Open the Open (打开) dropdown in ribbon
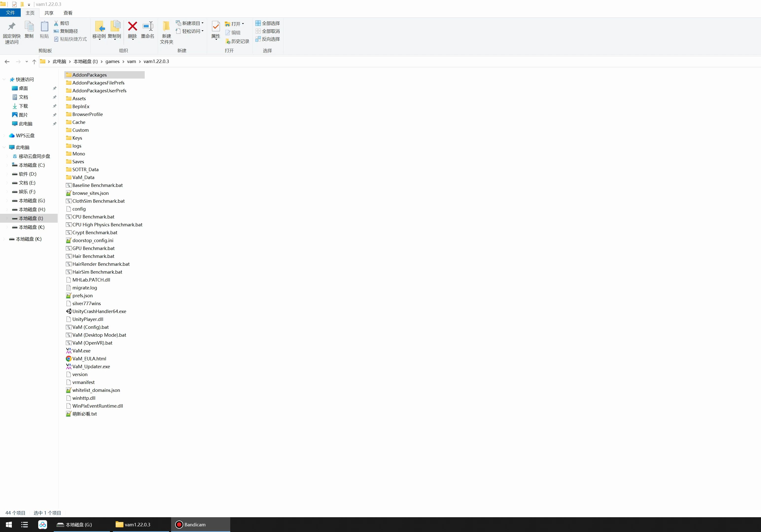This screenshot has width=761, height=532. (x=235, y=24)
